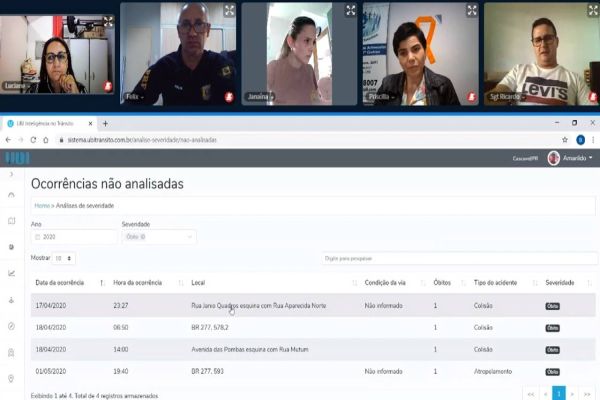Go to page 1 of results
The height and width of the screenshot is (400, 600).
pos(559,393)
